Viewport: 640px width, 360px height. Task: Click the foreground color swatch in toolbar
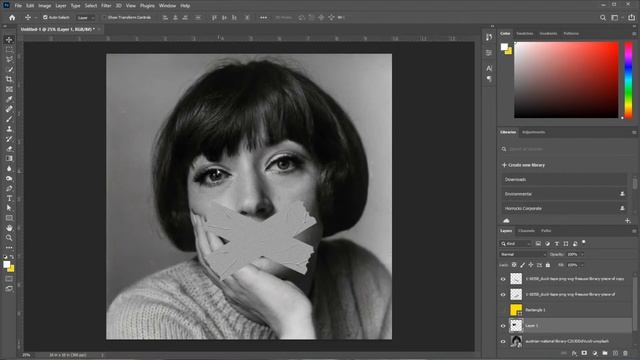pos(7,264)
